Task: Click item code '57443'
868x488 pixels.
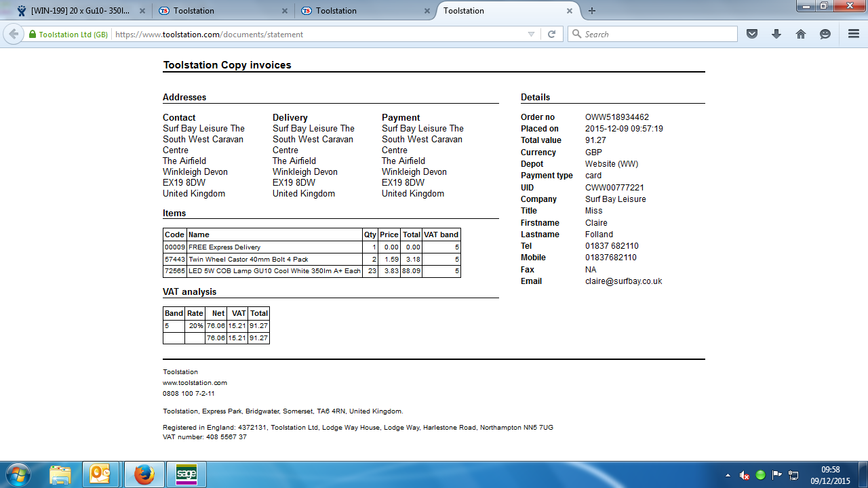Action: click(175, 260)
